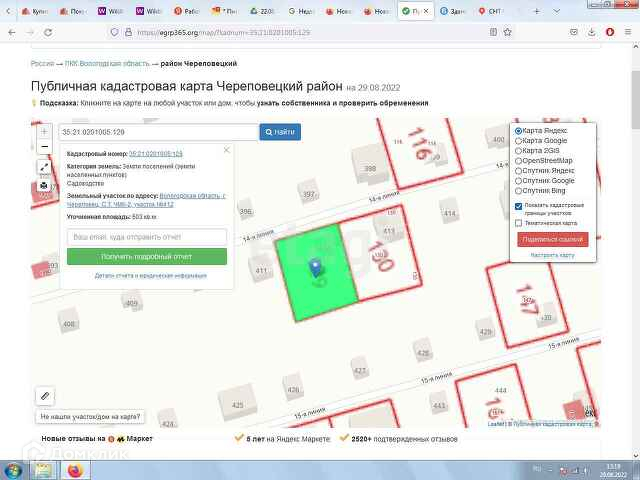640x480 pixels.
Task: Click ПКК Вологодская область breadcrumb
Action: point(107,64)
